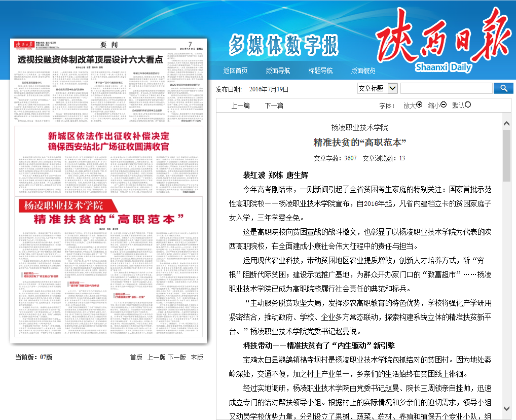Click the shrink font minus icon
516x420 pixels.
444,105
